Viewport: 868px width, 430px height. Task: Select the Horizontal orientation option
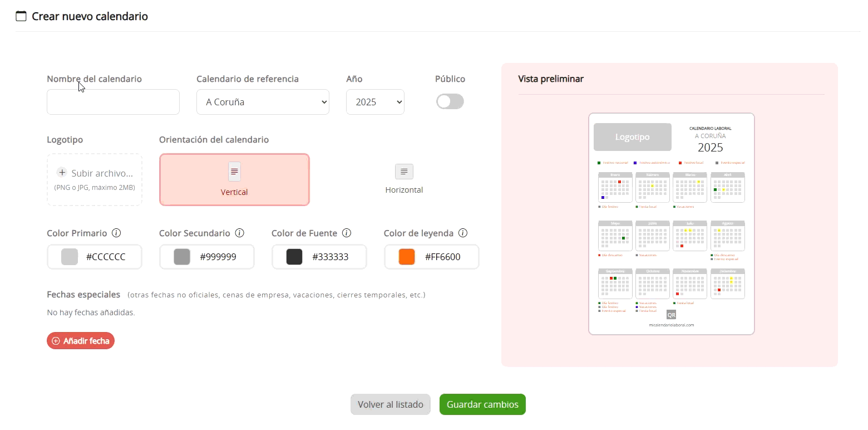pyautogui.click(x=404, y=179)
